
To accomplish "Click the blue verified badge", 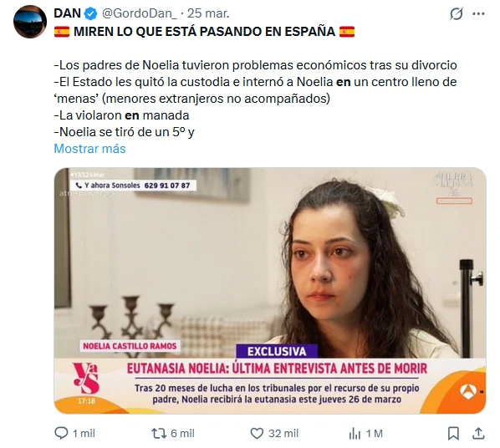I will pos(91,13).
